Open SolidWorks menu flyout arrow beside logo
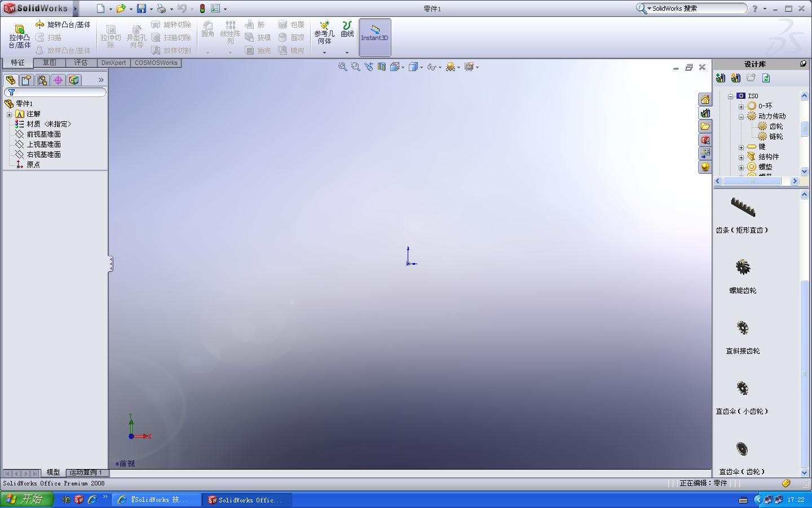This screenshot has width=812, height=508. point(75,8)
